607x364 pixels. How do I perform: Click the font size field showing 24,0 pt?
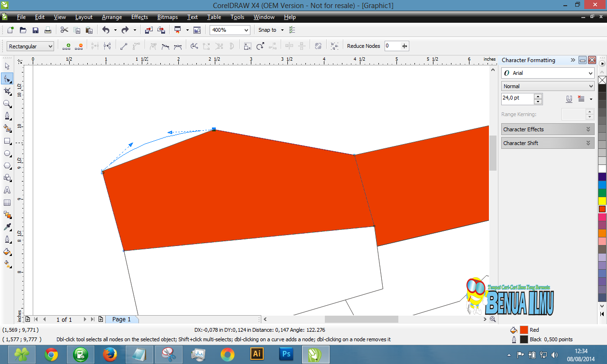[x=517, y=98]
